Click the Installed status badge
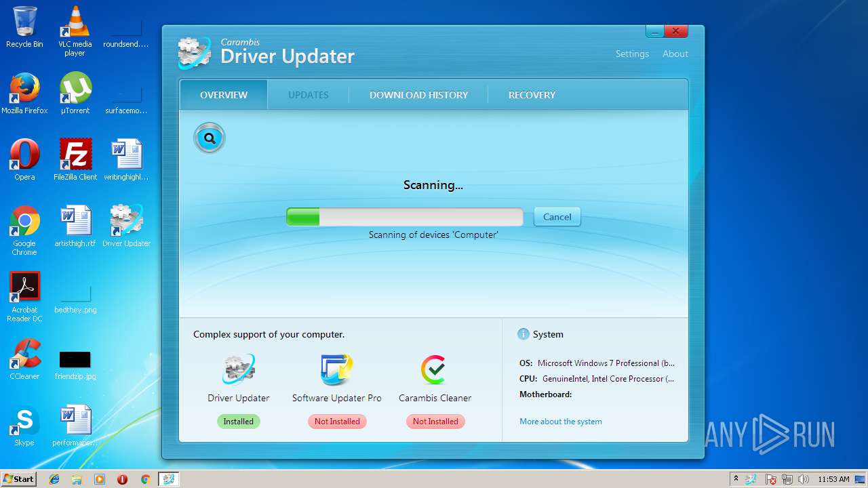 click(x=239, y=422)
